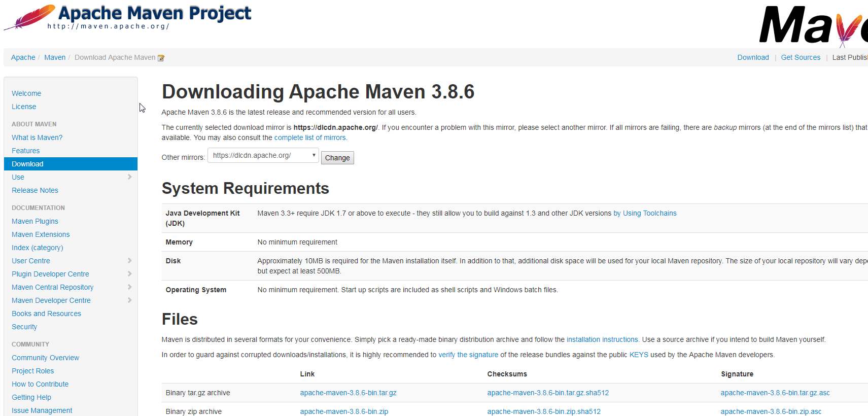The image size is (868, 416).
Task: Click the Apache Maven Project feather logo
Action: click(x=30, y=17)
